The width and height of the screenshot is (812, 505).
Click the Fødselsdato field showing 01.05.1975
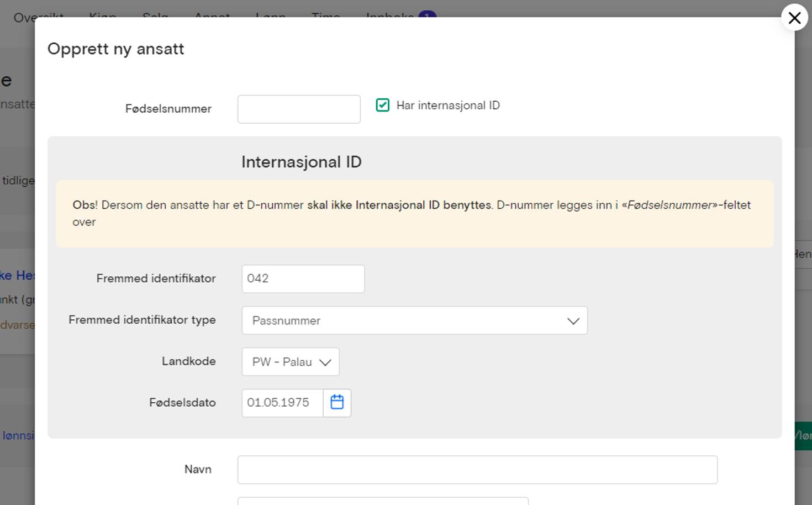[282, 403]
